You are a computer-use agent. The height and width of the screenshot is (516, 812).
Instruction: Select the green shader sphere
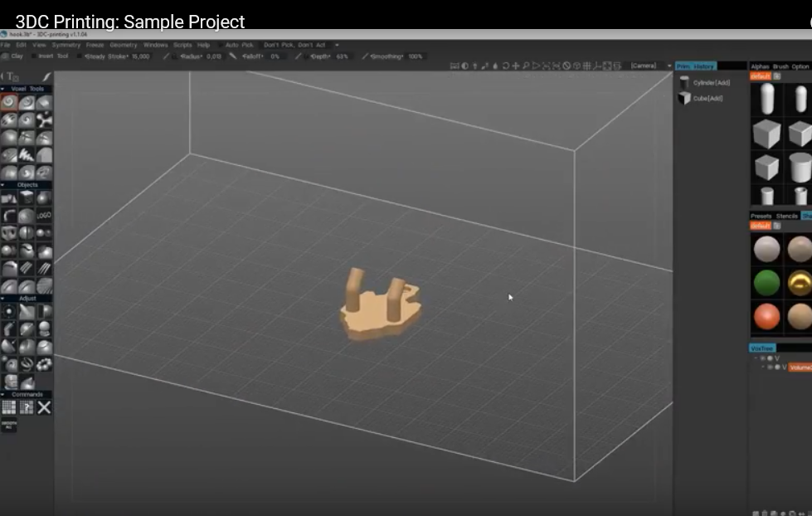766,283
